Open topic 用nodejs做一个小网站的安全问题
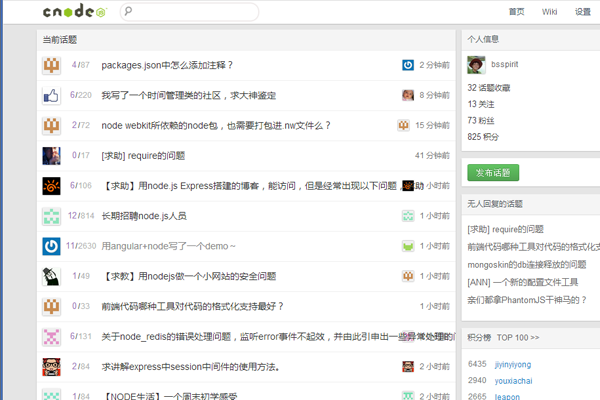Viewport: 600px width, 400px height. click(x=189, y=276)
